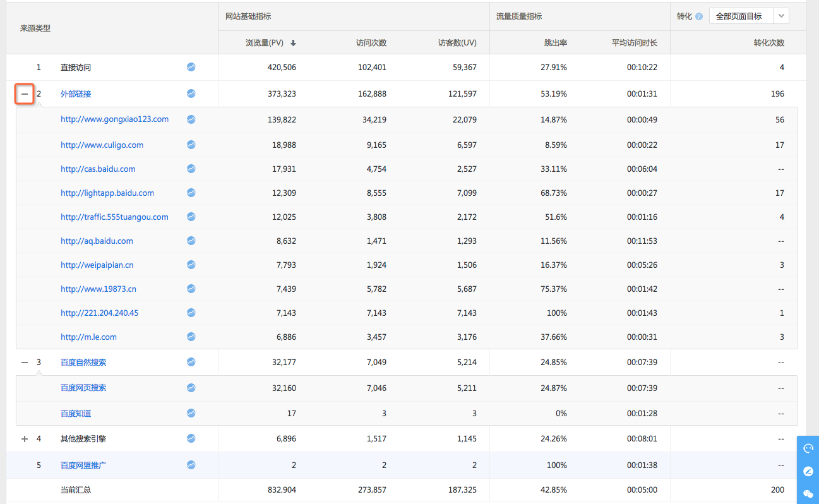Click the 百度网页搜索 link
The width and height of the screenshot is (819, 504).
83,388
